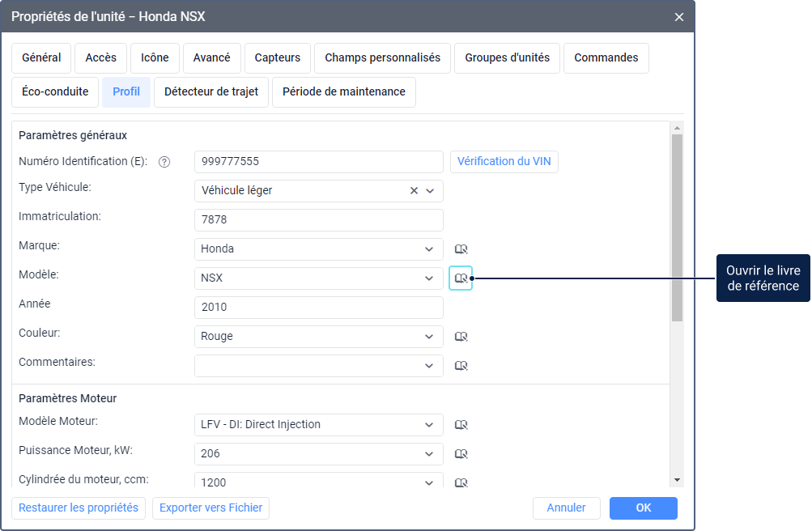Open reference book for Commentaires field

pos(461,366)
